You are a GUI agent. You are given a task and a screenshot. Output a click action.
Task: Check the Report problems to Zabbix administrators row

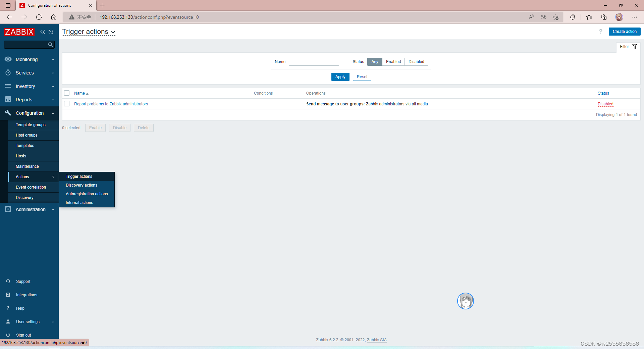click(x=67, y=104)
